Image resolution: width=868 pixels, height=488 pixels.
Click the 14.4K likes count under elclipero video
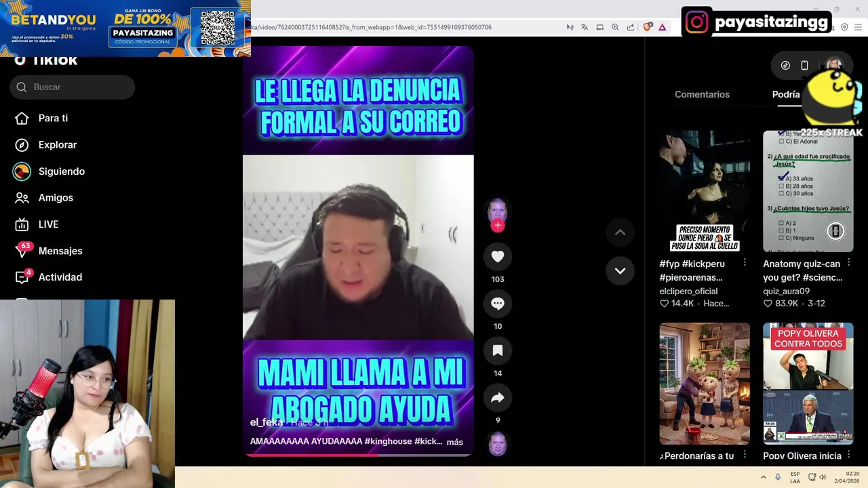pyautogui.click(x=677, y=304)
